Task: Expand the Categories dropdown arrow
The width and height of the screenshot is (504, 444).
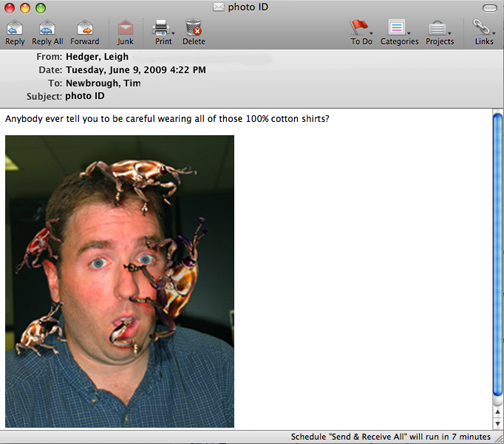Action: tap(408, 33)
